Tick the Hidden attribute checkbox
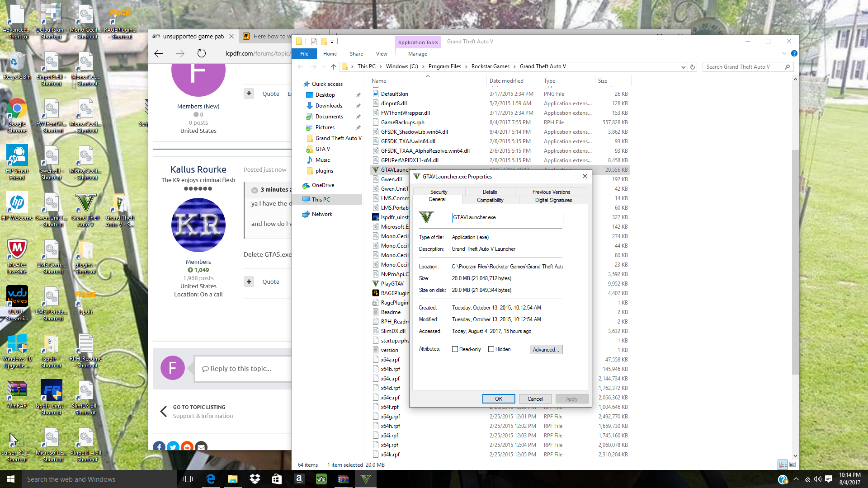The height and width of the screenshot is (488, 868). [491, 349]
